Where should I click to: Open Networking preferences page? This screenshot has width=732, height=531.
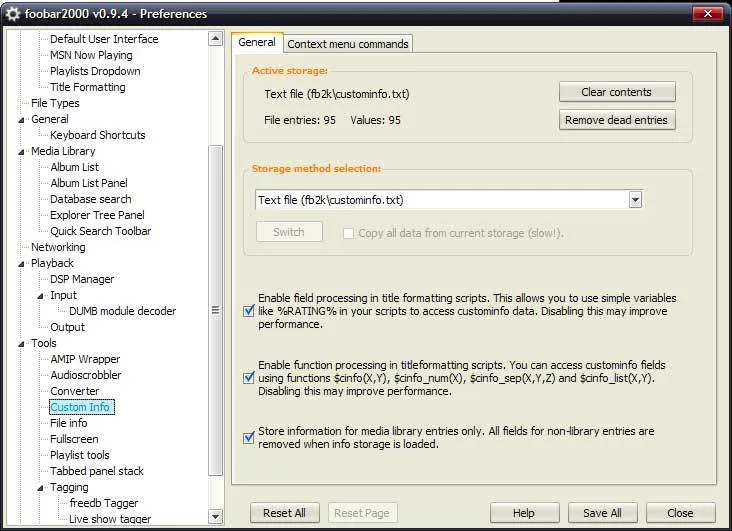point(58,247)
